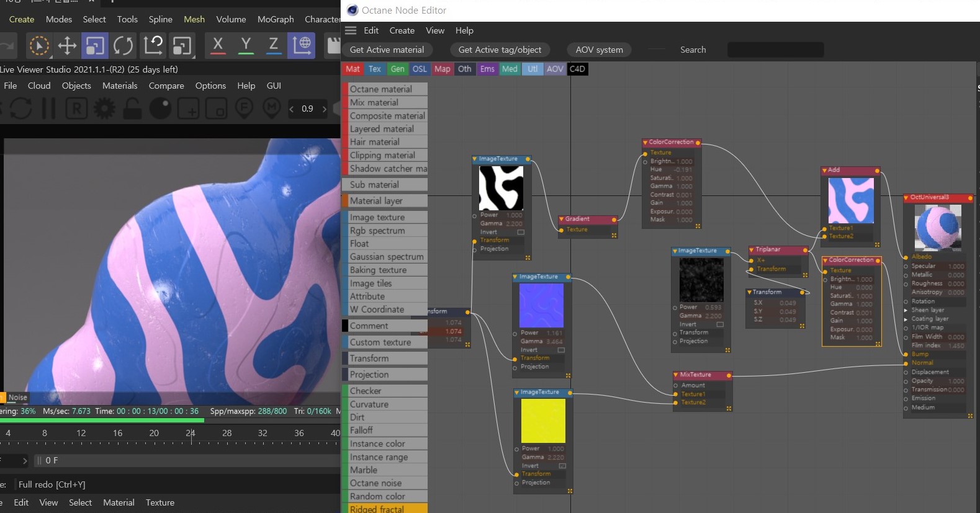Open the node editor hamburger menu
The image size is (980, 513).
[351, 30]
